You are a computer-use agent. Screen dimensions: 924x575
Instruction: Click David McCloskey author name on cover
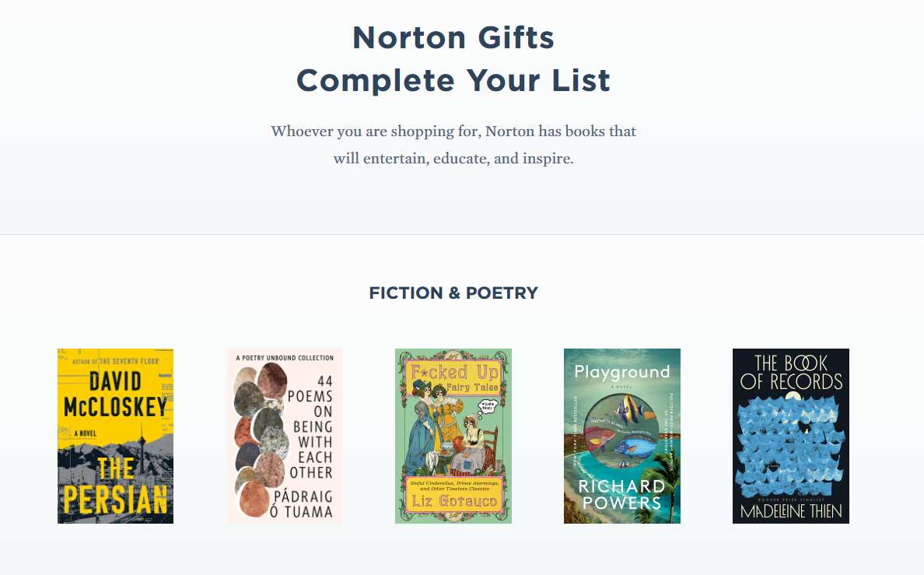pyautogui.click(x=115, y=393)
